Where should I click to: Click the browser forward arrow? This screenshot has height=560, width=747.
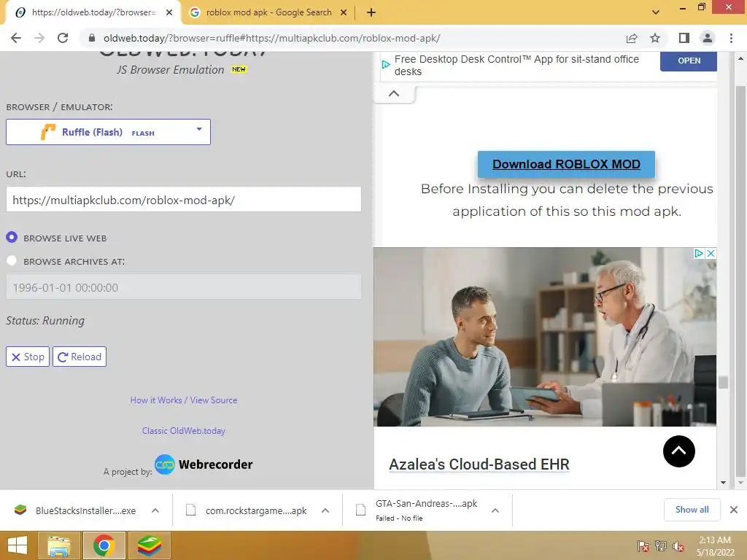(x=39, y=38)
